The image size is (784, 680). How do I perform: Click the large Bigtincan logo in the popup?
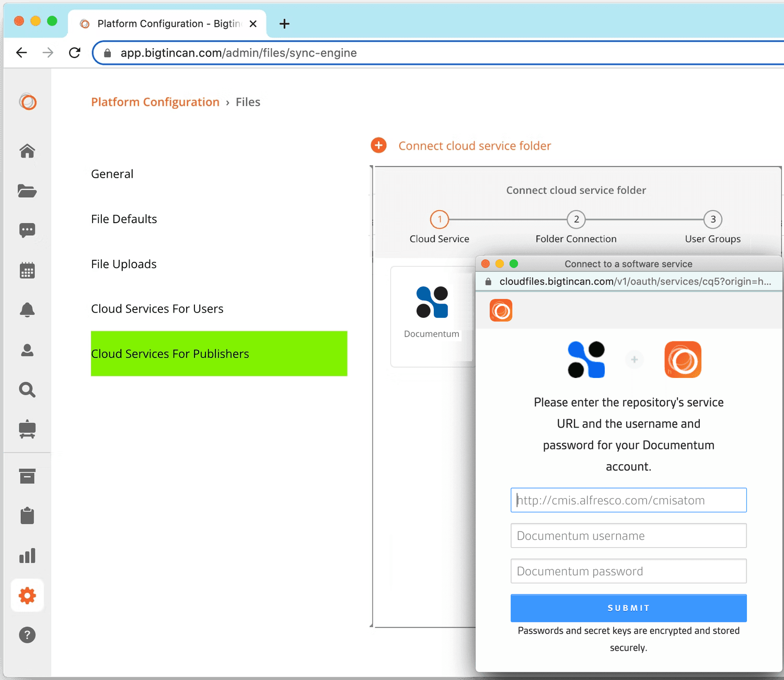point(683,360)
